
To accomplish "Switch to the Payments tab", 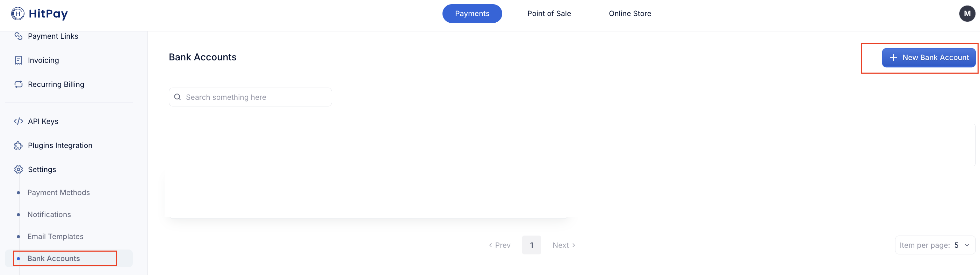I will pyautogui.click(x=472, y=14).
